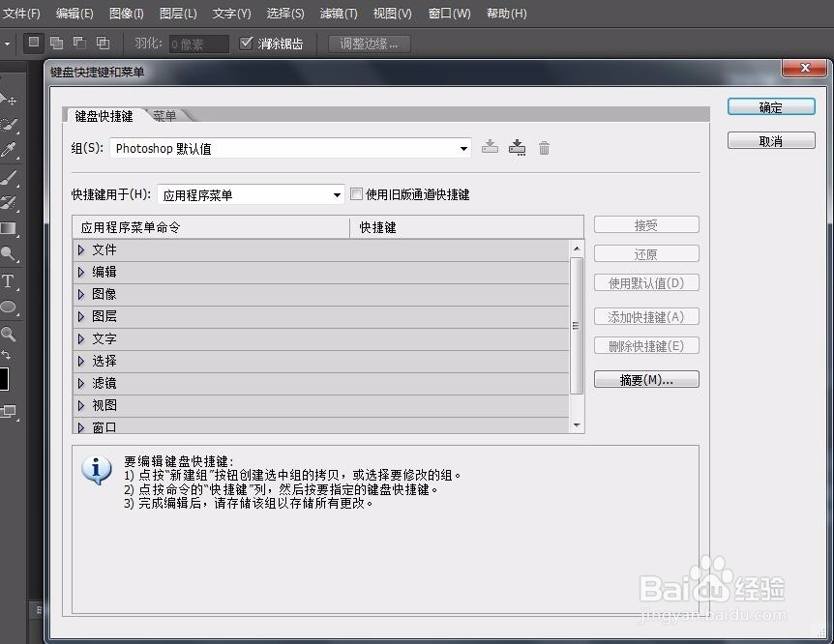
Task: Expand the 滤镜 command group
Action: click(81, 384)
